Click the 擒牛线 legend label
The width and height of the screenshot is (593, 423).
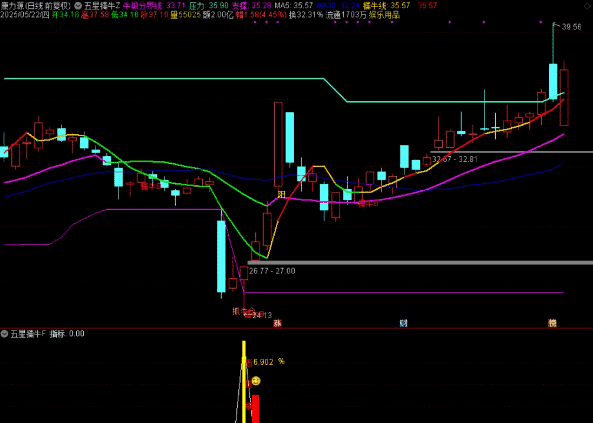[375, 5]
